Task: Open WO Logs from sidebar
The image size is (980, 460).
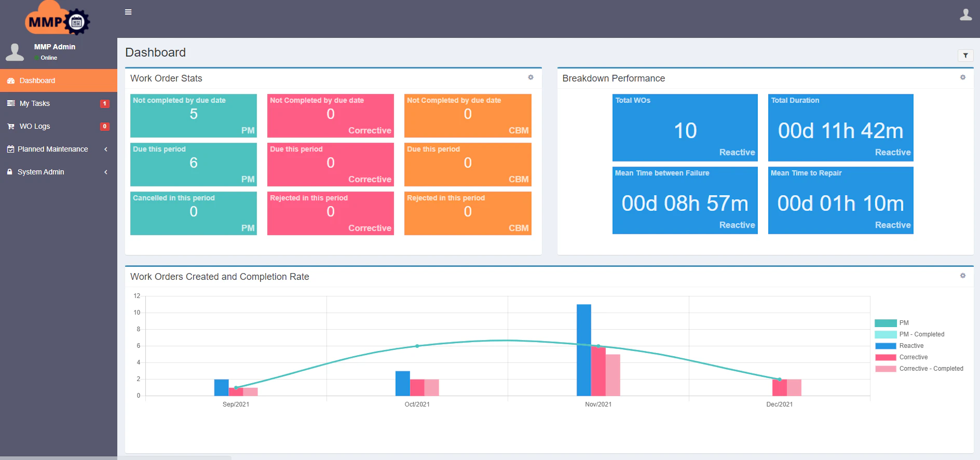Action: 35,126
